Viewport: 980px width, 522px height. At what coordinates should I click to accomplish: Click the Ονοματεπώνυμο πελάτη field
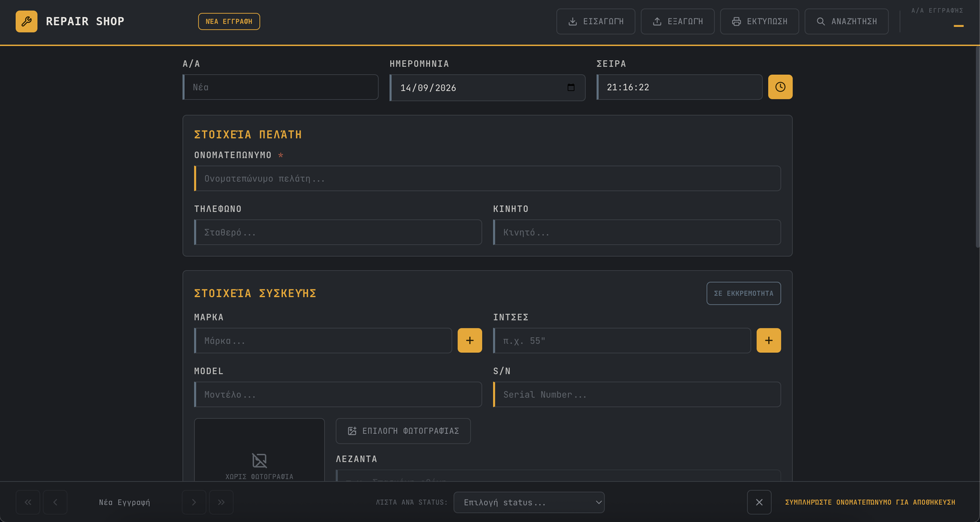click(488, 178)
